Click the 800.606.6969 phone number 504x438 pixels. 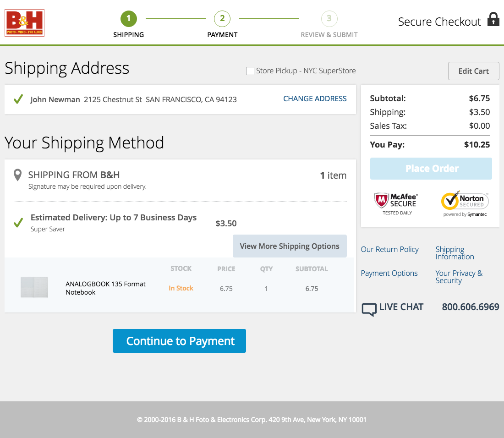[470, 307]
